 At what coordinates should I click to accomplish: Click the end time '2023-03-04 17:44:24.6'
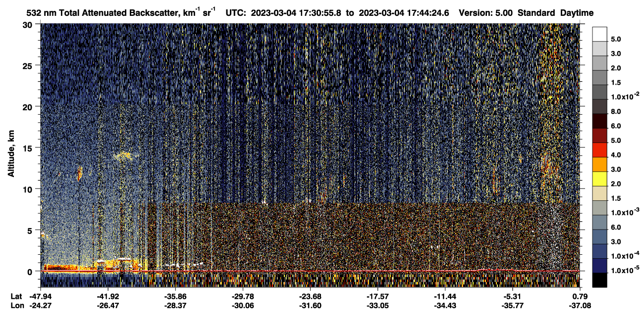(404, 13)
